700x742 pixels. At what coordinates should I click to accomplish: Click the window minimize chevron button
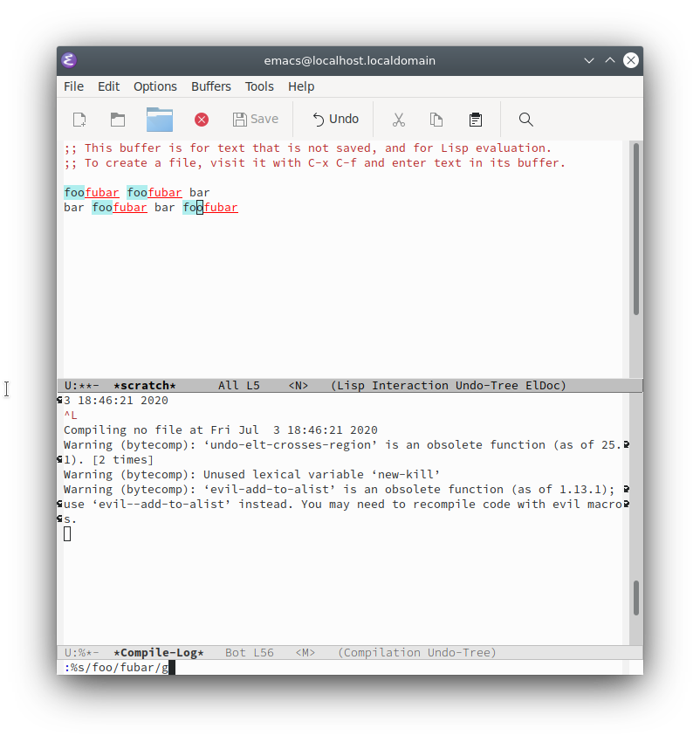coord(589,60)
